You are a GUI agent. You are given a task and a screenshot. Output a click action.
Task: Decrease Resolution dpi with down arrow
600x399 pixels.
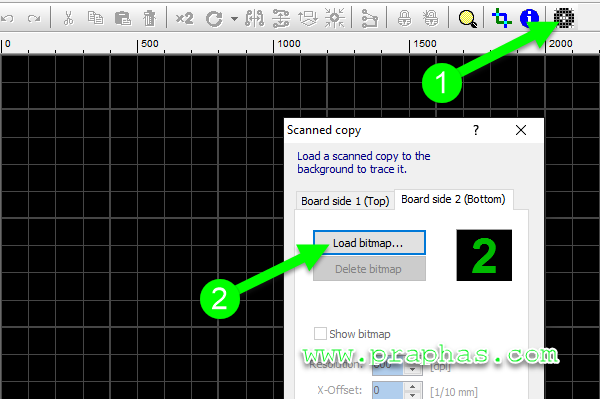412,370
